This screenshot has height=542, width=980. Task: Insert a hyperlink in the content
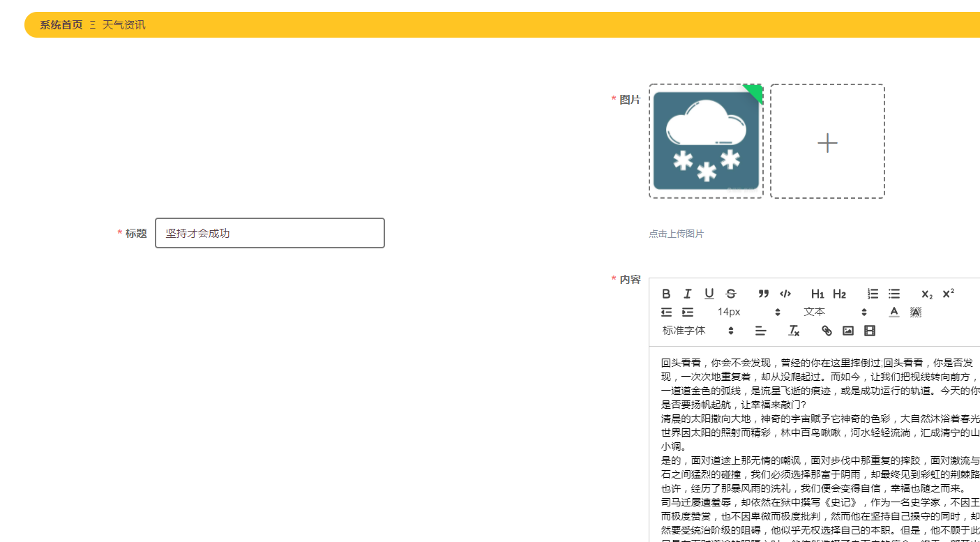(x=827, y=331)
